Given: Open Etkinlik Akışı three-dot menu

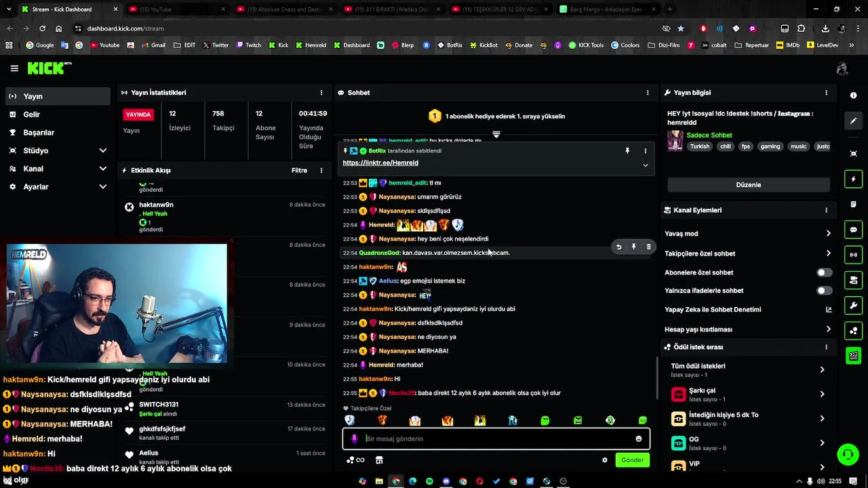Looking at the screenshot, I should point(321,171).
